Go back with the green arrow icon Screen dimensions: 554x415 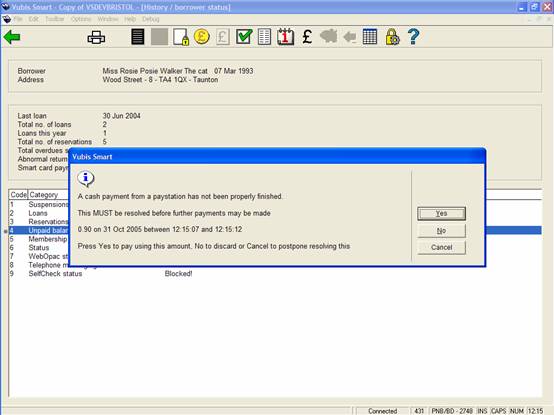coord(12,37)
